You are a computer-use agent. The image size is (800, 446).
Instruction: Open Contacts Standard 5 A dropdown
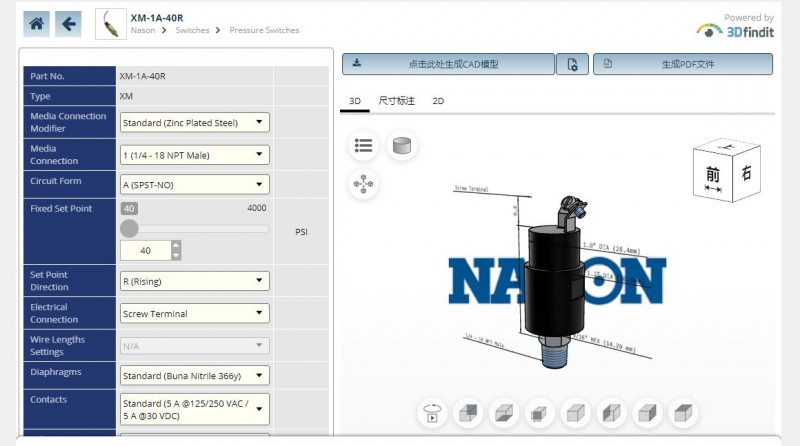click(194, 409)
